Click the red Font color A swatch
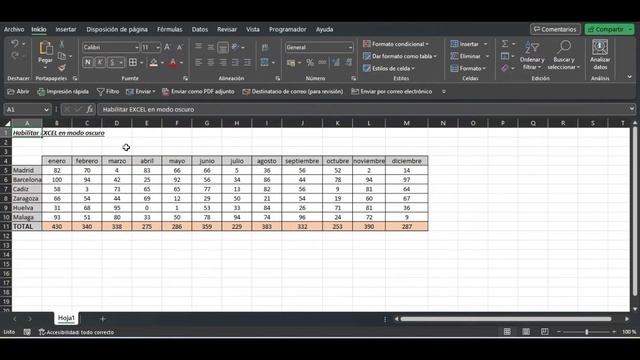The height and width of the screenshot is (360, 640). 173,63
